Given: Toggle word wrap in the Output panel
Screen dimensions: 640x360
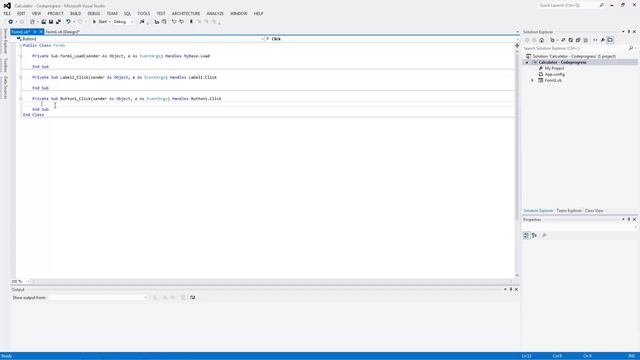Looking at the screenshot, I should tap(193, 298).
